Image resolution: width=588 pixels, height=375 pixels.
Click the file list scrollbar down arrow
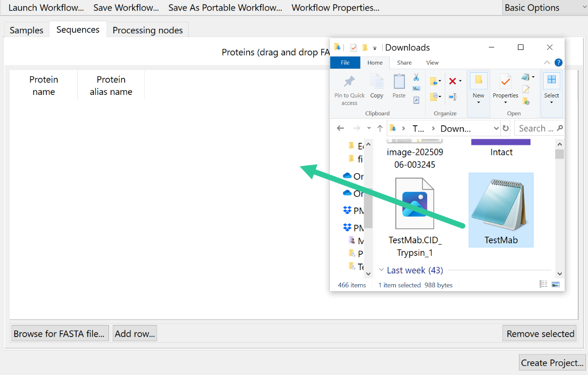tap(559, 274)
